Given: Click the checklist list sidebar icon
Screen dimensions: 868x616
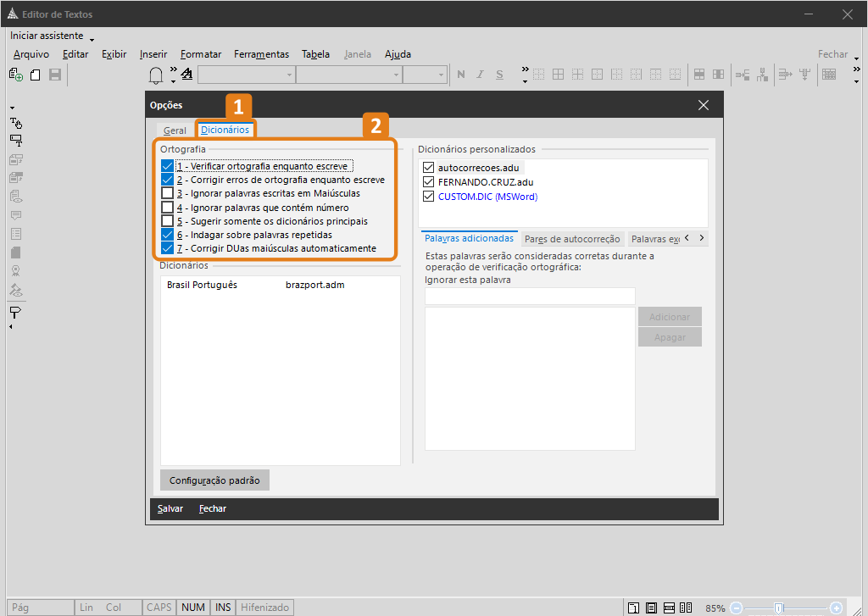Looking at the screenshot, I should (16, 234).
